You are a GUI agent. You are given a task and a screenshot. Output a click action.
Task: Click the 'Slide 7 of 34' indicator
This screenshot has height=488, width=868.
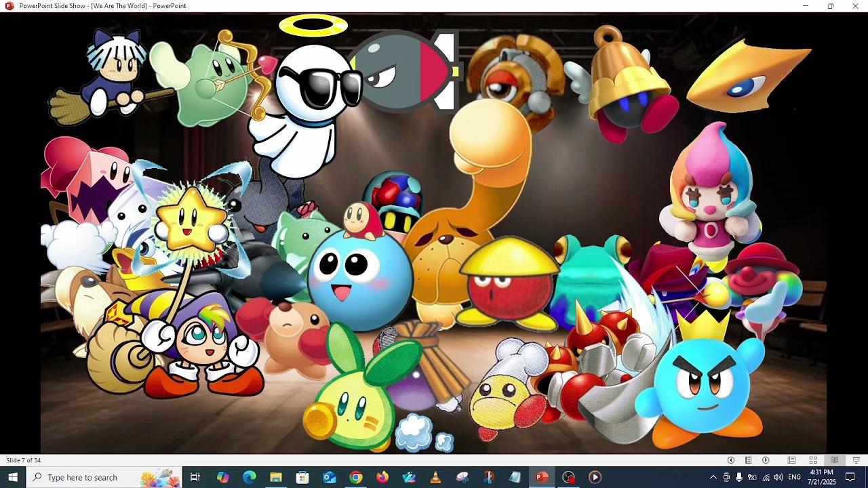click(24, 460)
